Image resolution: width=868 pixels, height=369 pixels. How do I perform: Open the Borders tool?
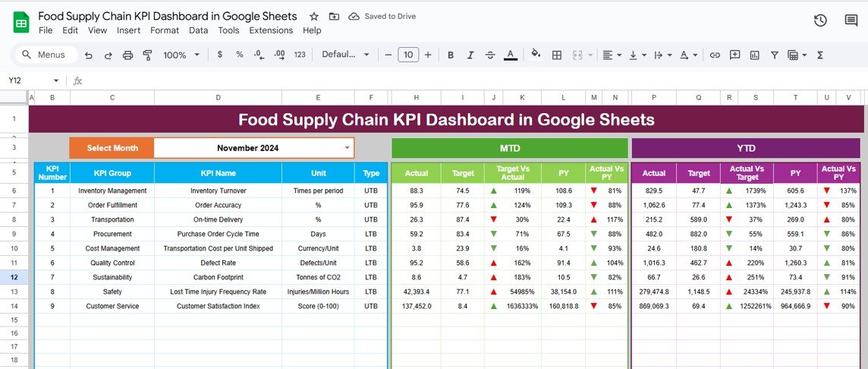click(x=557, y=55)
